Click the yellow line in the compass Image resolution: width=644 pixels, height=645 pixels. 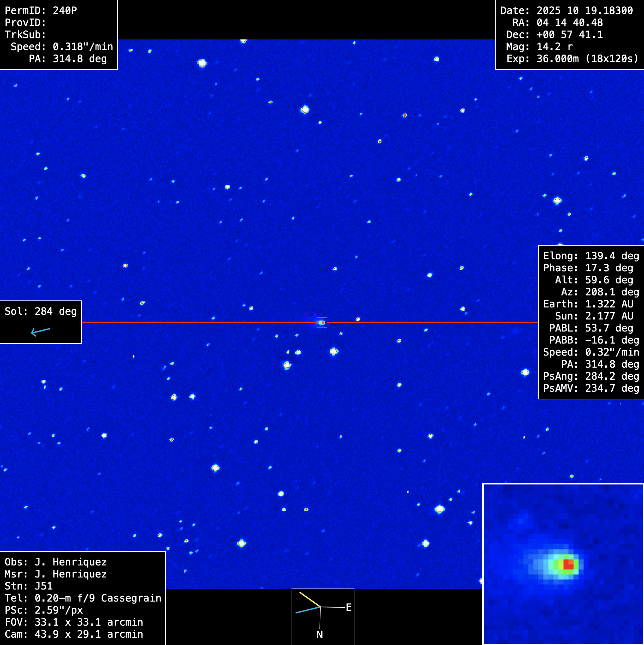tap(310, 600)
